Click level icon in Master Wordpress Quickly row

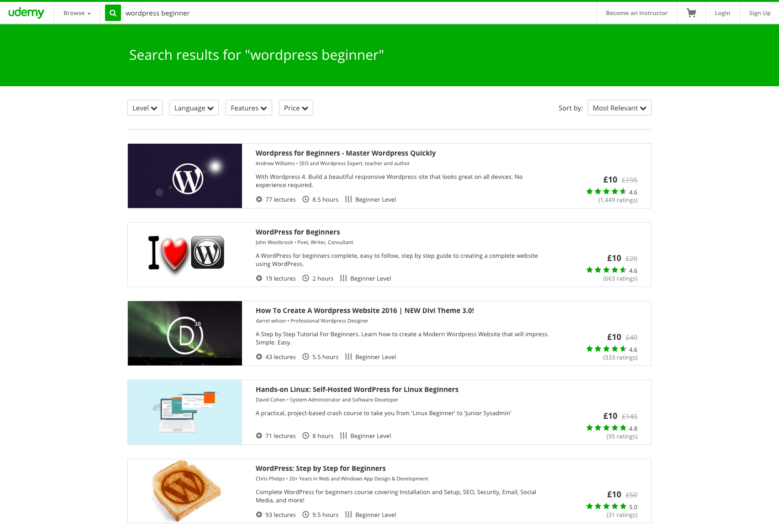coord(348,199)
